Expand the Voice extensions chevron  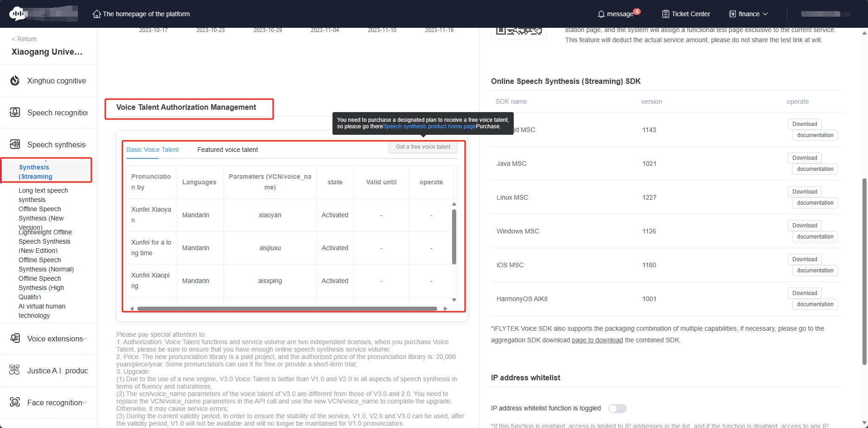coord(85,339)
